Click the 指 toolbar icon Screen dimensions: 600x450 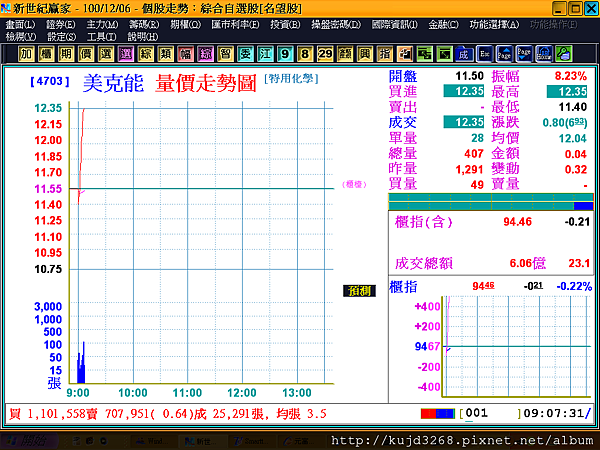(x=385, y=54)
